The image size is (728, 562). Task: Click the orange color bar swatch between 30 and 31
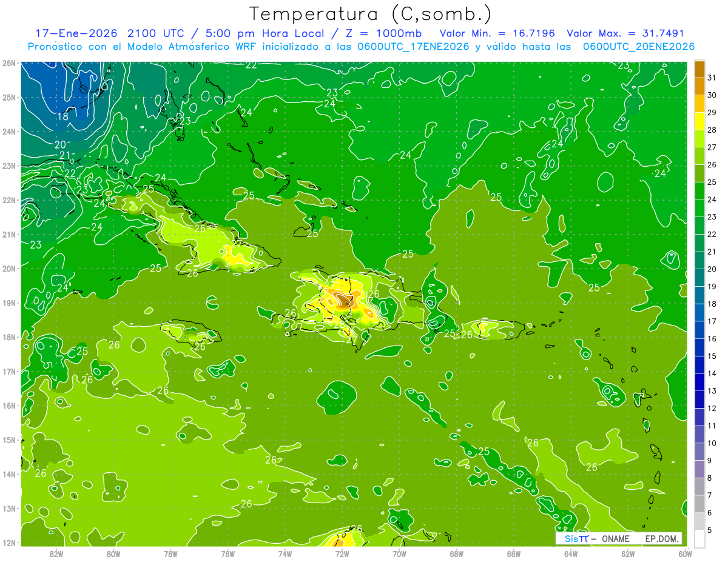699,86
